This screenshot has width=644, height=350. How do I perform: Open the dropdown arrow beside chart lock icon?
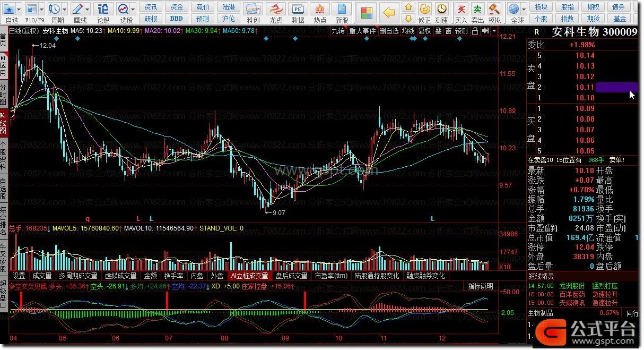pos(494,31)
